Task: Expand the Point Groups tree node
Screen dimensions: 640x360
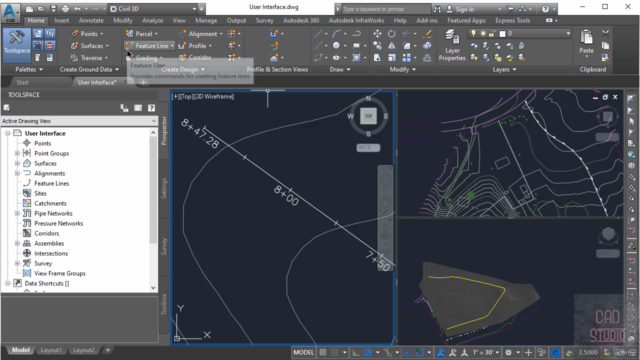Action: (x=17, y=153)
